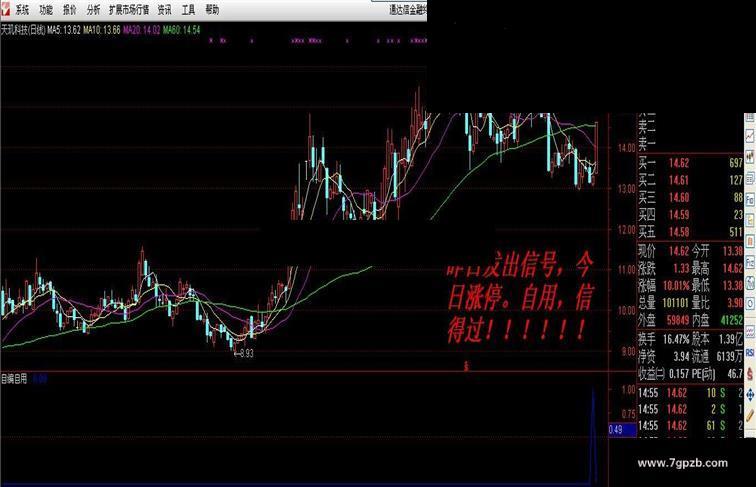This screenshot has width=756, height=487.
Task: Click the MA60: 14.54 label
Action: pos(181,30)
